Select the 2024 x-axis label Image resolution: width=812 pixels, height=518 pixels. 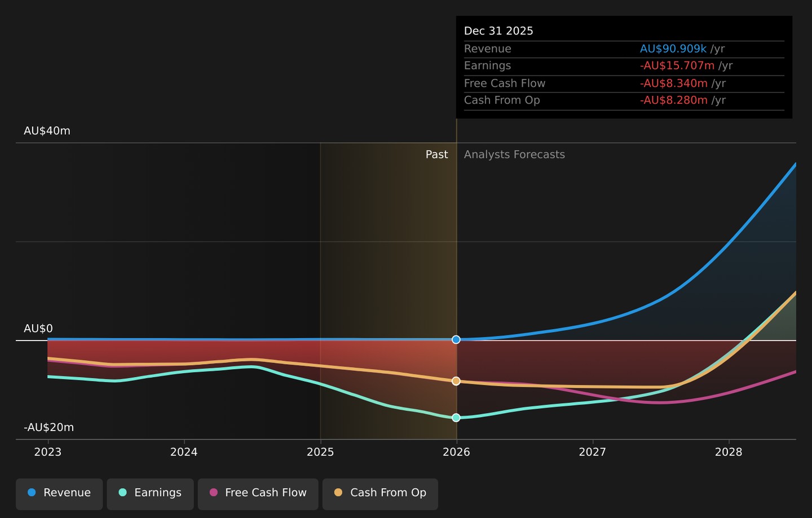[184, 452]
